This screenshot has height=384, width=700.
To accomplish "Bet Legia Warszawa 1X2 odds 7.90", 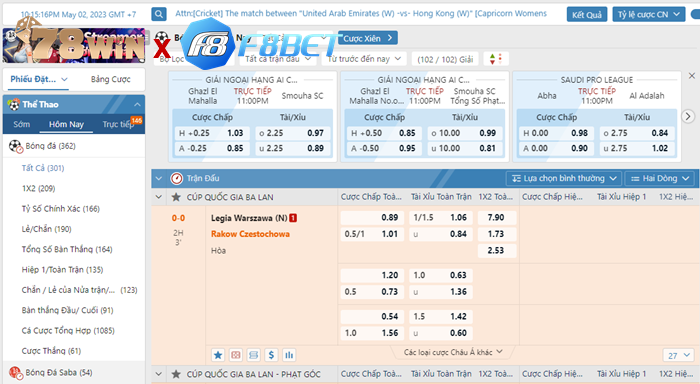I will (497, 217).
